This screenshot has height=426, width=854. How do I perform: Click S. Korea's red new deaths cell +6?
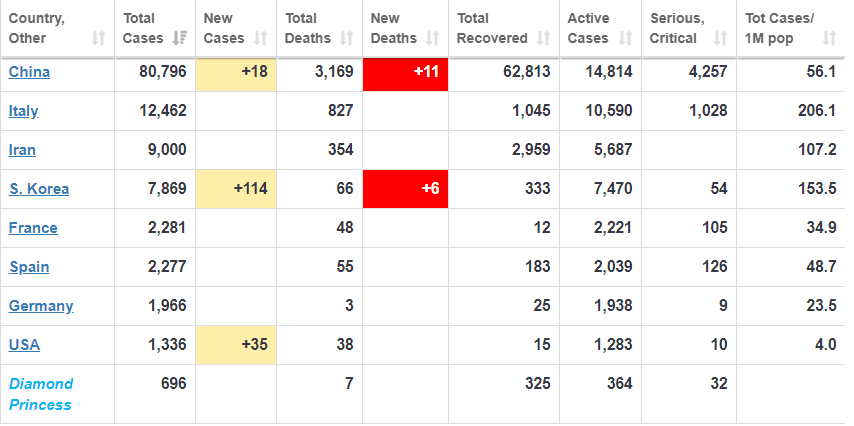[x=406, y=189]
